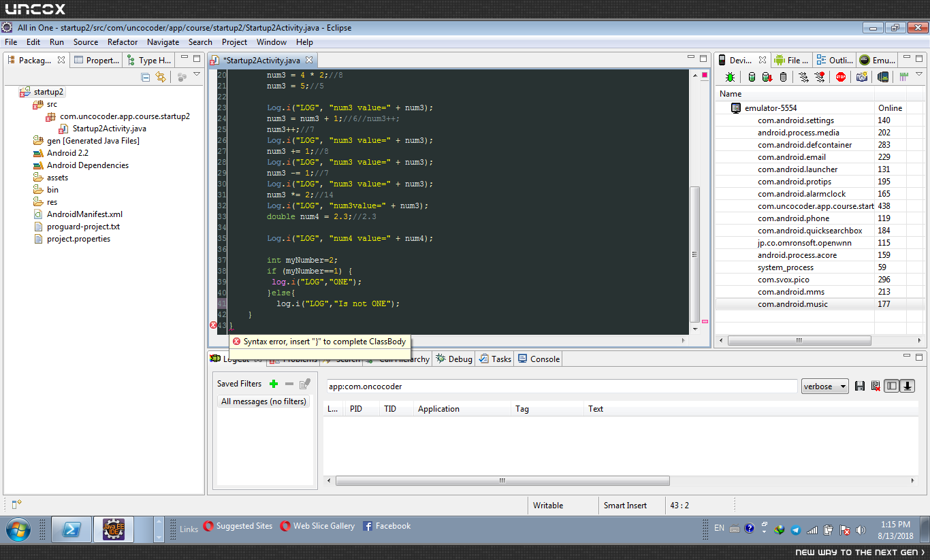930x560 pixels.
Task: Open Facebook link in taskbar
Action: pos(386,526)
